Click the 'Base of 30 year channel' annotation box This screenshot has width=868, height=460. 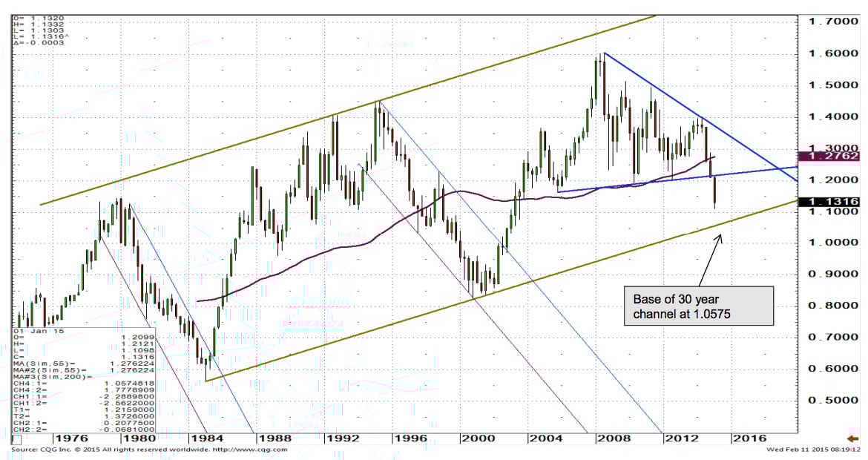click(699, 307)
